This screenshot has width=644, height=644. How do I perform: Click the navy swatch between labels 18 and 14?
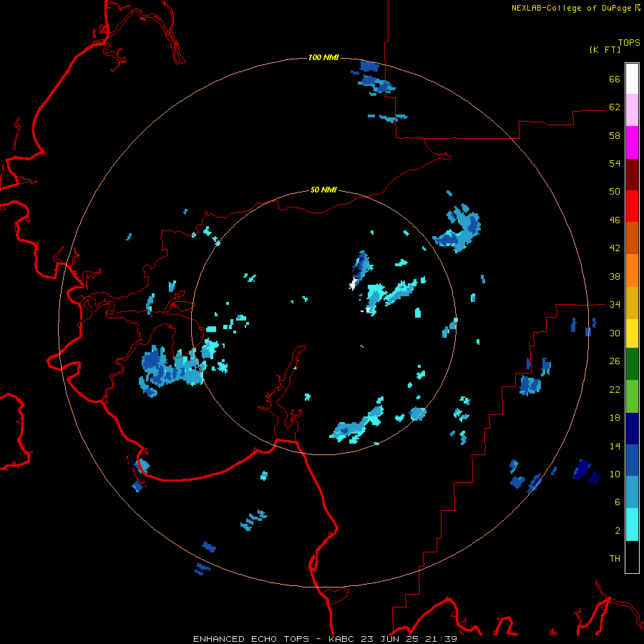pos(632,429)
